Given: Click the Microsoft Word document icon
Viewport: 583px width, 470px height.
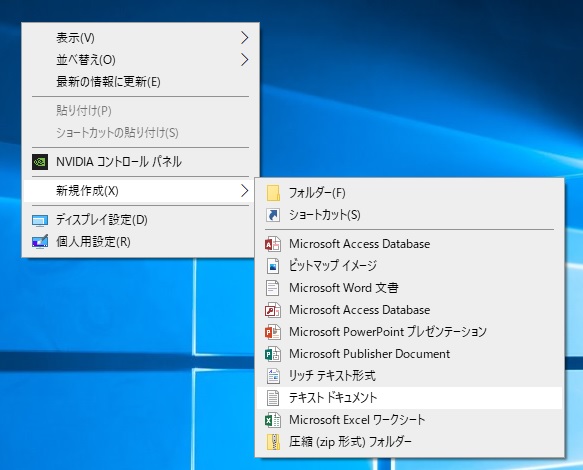Looking at the screenshot, I should pyautogui.click(x=273, y=288).
